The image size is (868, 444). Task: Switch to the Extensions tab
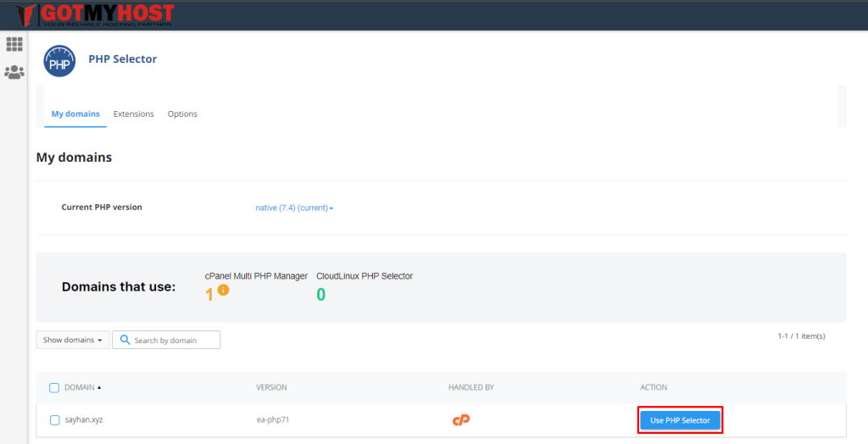coord(134,114)
